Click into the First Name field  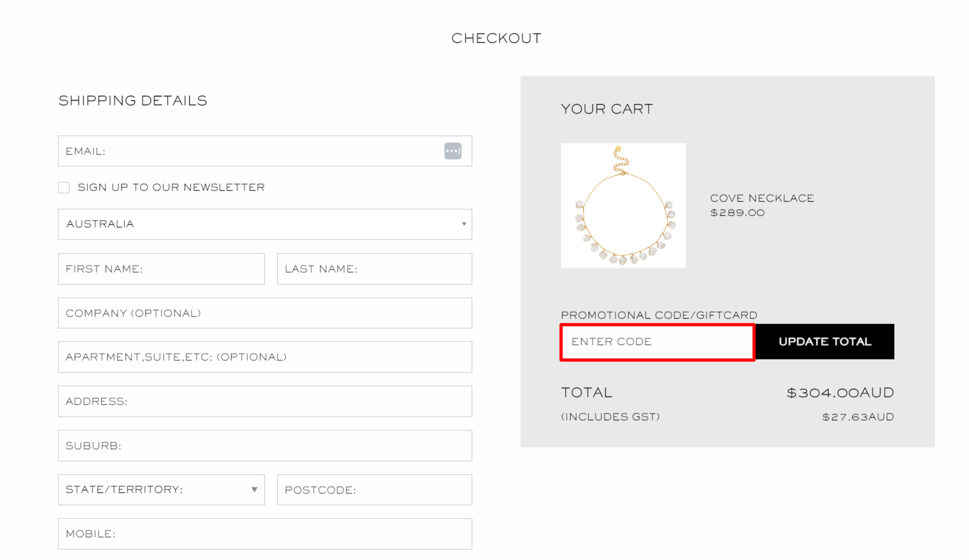pyautogui.click(x=161, y=269)
